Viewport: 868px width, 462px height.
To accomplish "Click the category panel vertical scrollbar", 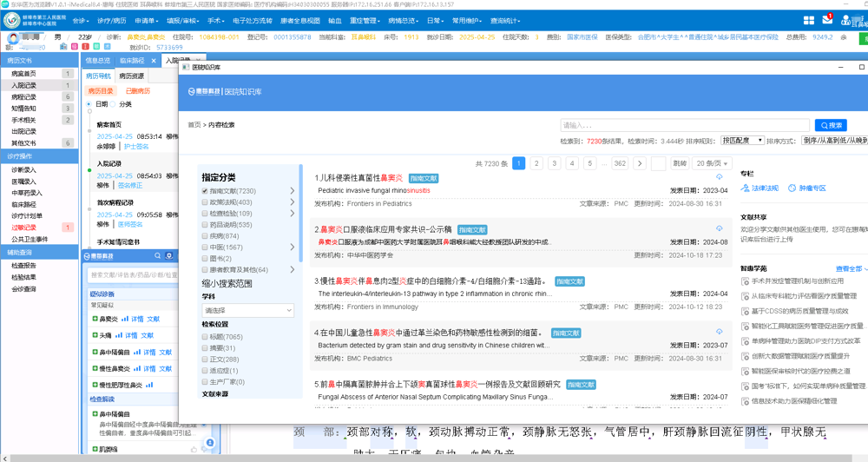I will [x=300, y=213].
